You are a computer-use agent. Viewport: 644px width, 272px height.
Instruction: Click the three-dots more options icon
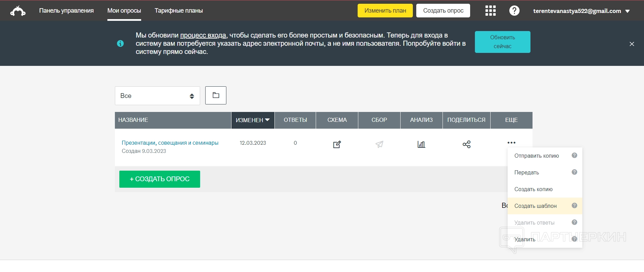pyautogui.click(x=511, y=143)
